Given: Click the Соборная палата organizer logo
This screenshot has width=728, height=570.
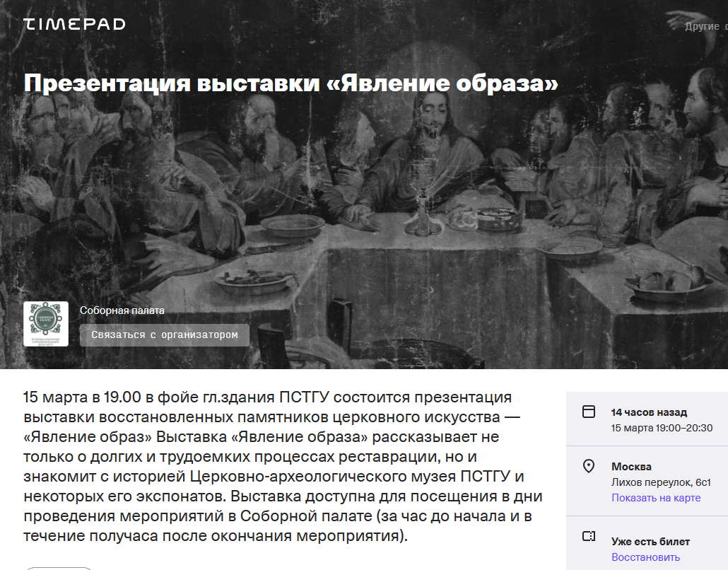Looking at the screenshot, I should click(46, 324).
